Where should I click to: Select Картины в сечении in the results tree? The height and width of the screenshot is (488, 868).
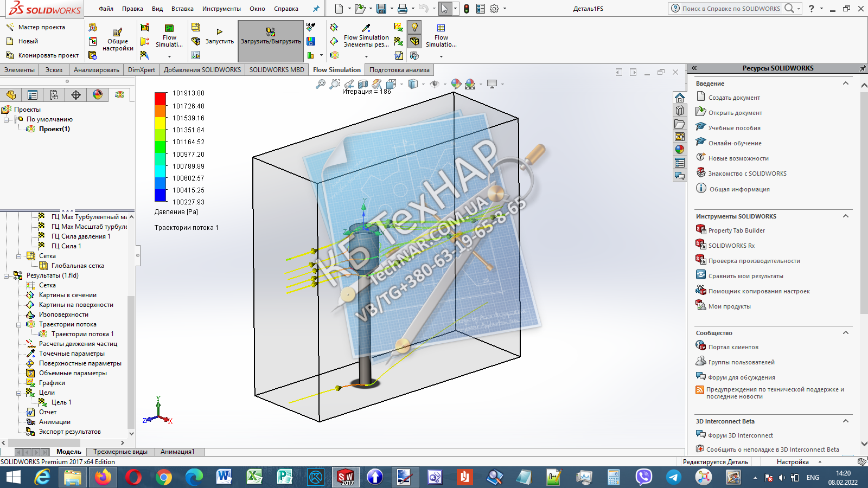coord(68,295)
